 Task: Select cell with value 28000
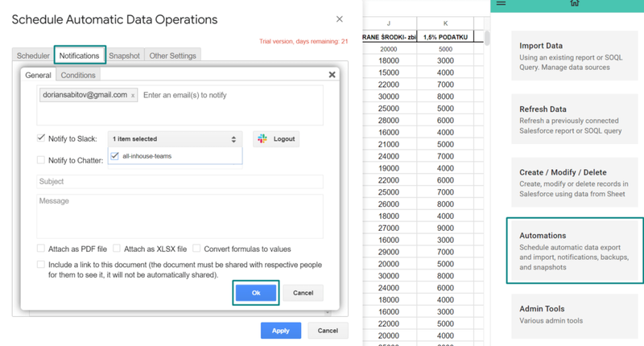coord(389,121)
